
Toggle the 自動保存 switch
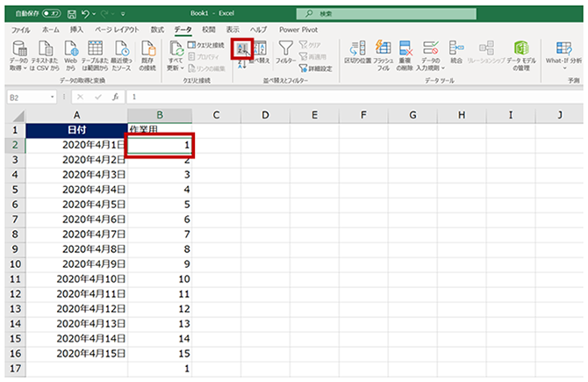51,13
